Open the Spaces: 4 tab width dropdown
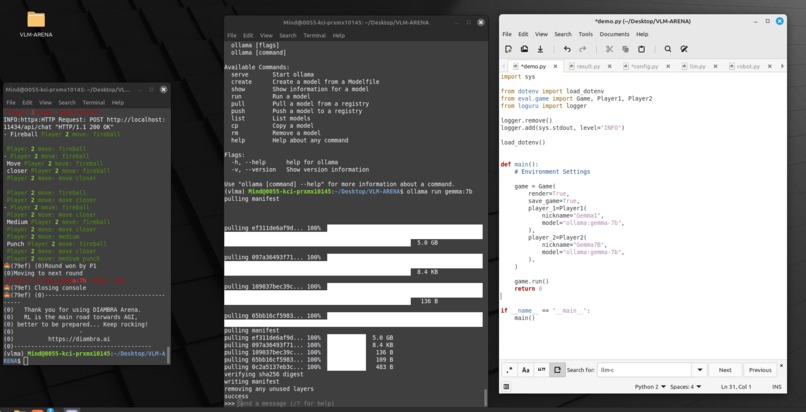 pyautogui.click(x=685, y=386)
